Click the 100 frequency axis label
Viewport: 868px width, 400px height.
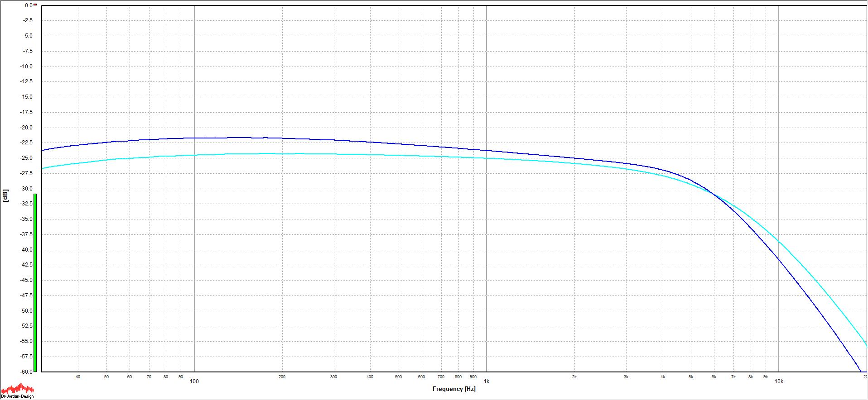194,381
